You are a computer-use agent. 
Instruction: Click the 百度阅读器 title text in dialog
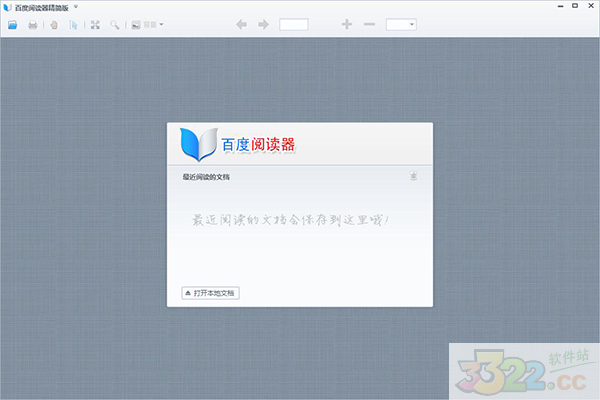point(258,146)
